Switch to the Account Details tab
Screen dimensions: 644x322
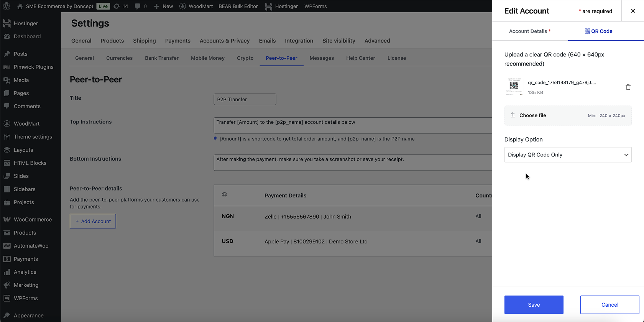click(529, 31)
